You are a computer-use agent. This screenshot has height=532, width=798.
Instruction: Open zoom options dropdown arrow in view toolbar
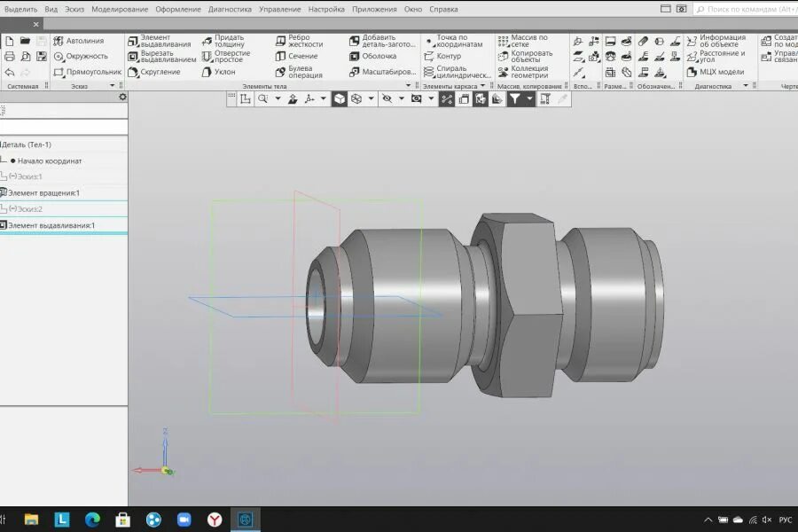(278, 98)
